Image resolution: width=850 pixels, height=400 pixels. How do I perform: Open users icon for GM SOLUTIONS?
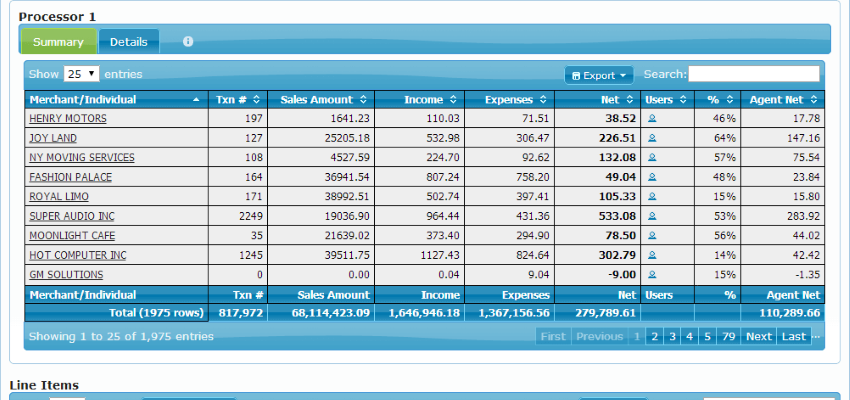pyautogui.click(x=652, y=275)
